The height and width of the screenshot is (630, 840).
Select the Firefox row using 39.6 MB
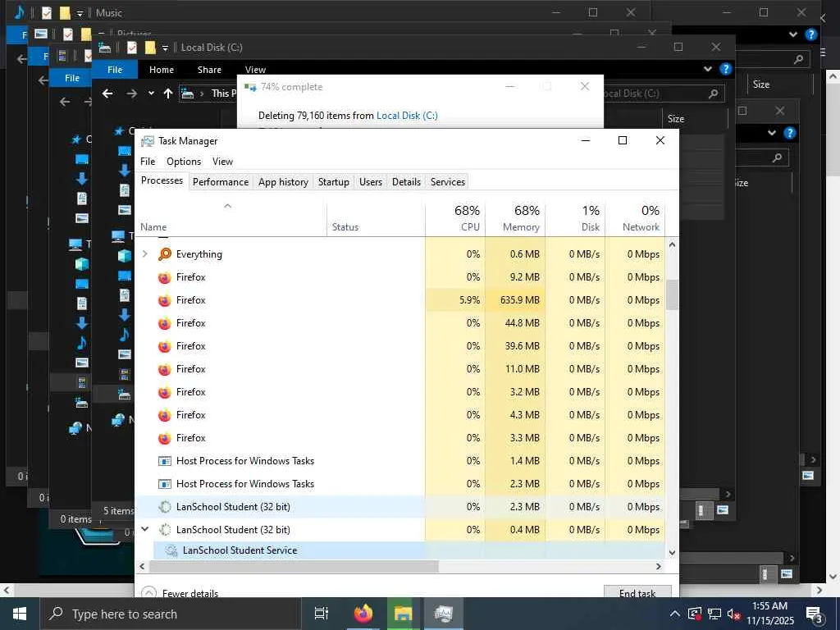(x=399, y=346)
